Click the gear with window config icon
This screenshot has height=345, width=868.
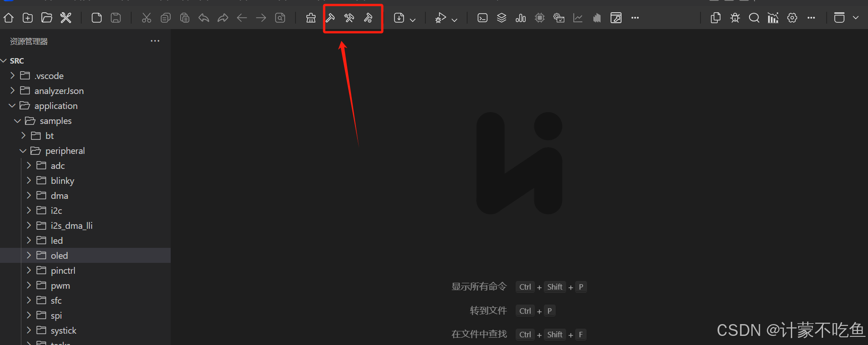click(559, 18)
